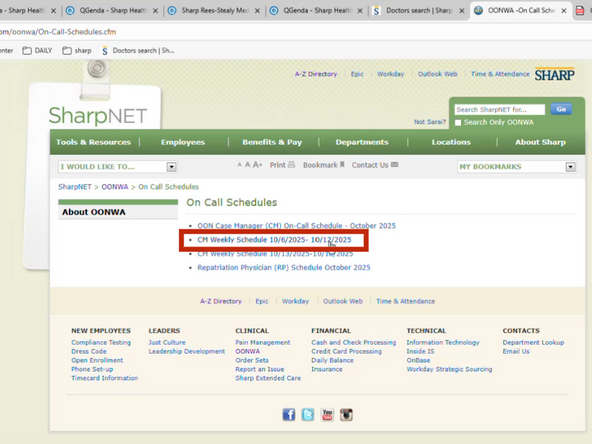The image size is (592, 444).
Task: Click the smallest A font size
Action: coord(239,165)
